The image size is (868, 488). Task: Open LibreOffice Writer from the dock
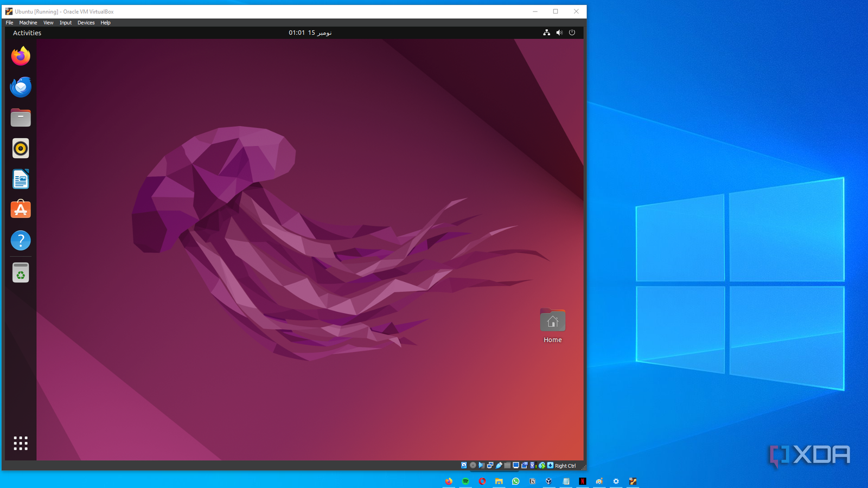(21, 179)
